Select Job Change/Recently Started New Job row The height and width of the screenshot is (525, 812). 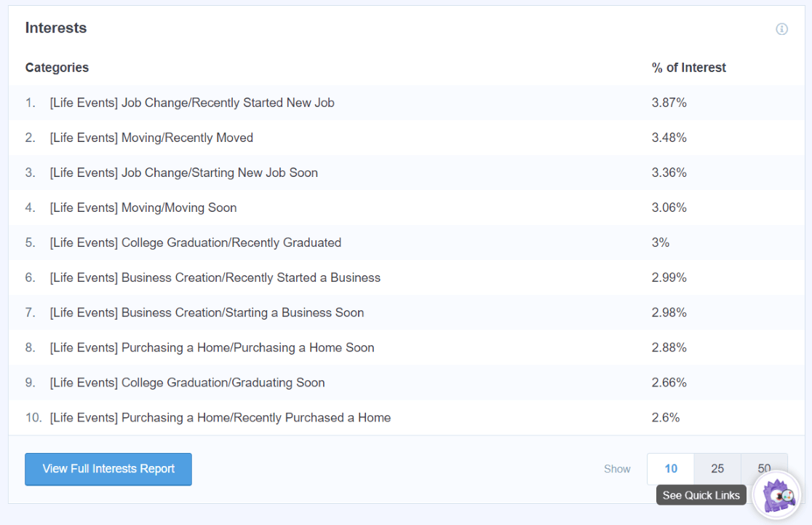192,103
